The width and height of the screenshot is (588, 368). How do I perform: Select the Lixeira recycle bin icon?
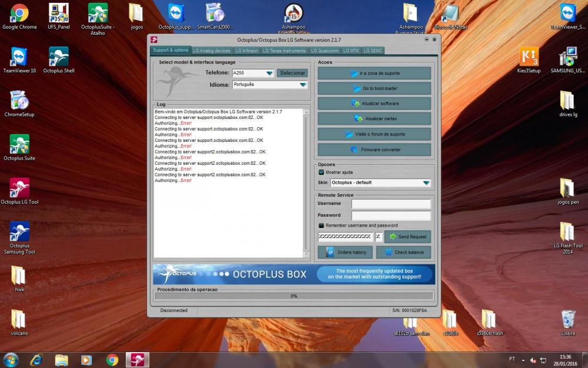pyautogui.click(x=568, y=322)
